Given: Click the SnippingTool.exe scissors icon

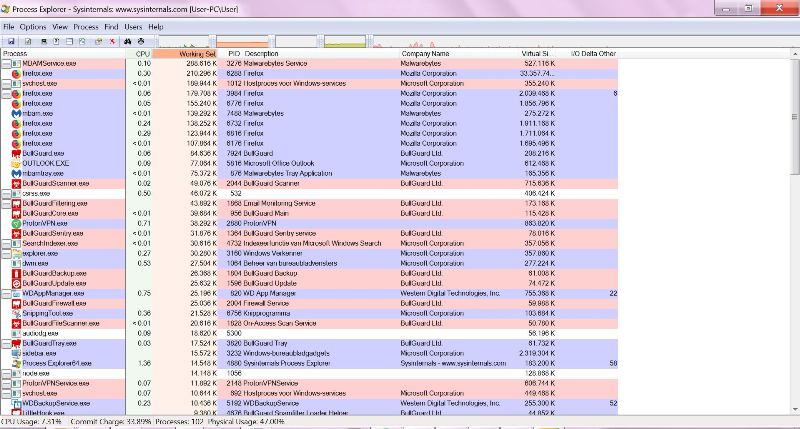Looking at the screenshot, I should [16, 313].
